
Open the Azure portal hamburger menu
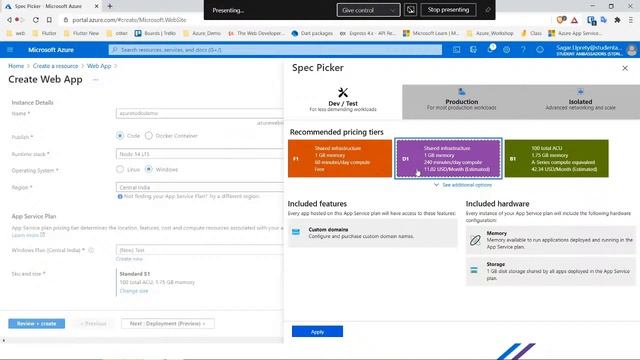[x=10, y=50]
